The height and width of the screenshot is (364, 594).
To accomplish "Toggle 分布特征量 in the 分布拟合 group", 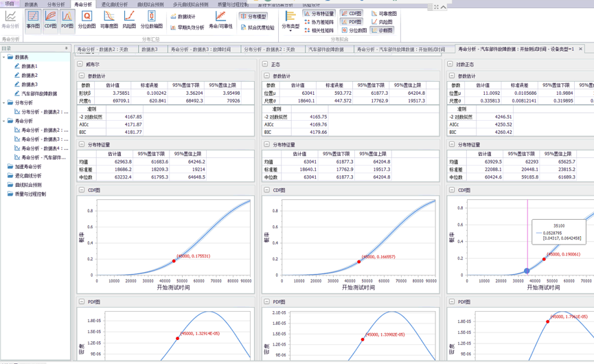I will tap(319, 14).
